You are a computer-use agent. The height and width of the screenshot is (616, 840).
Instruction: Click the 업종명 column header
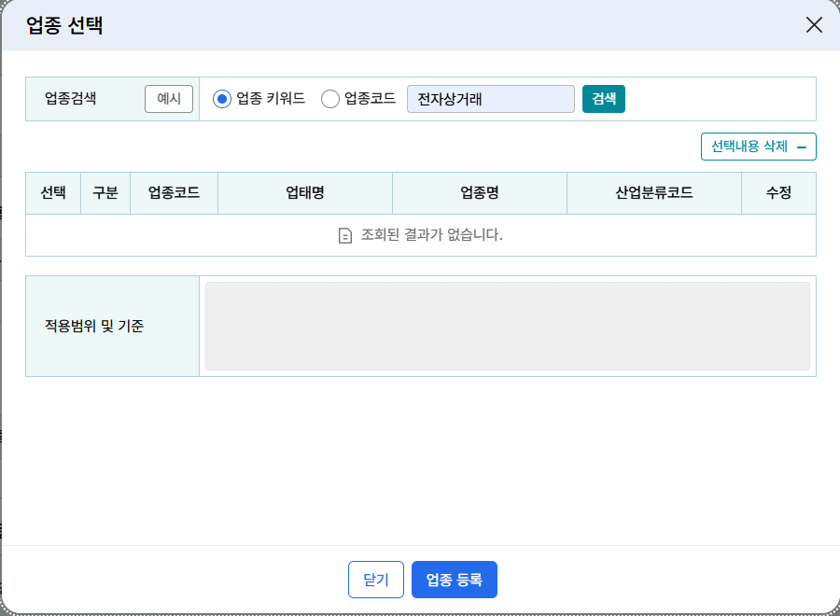click(480, 193)
